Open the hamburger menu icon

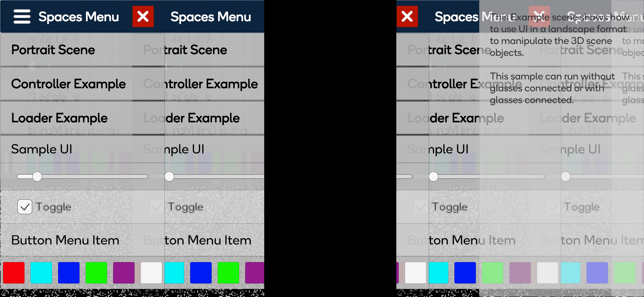22,16
